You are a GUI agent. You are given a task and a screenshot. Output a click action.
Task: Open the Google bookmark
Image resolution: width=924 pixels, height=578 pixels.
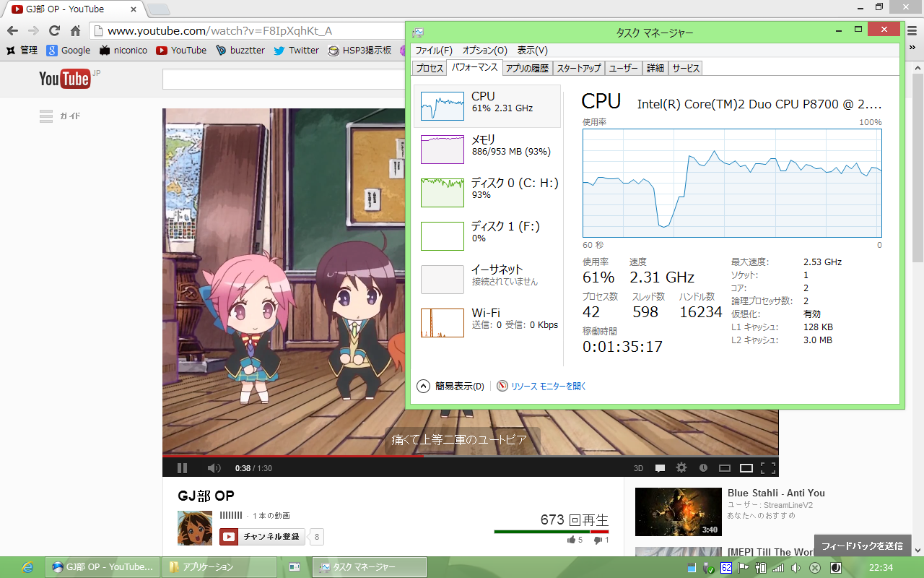point(69,51)
